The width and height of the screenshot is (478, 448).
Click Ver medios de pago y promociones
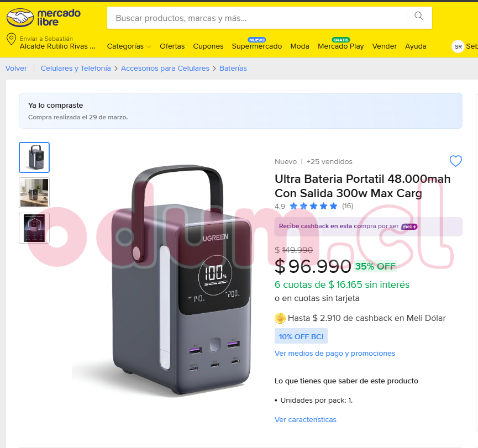pos(335,353)
